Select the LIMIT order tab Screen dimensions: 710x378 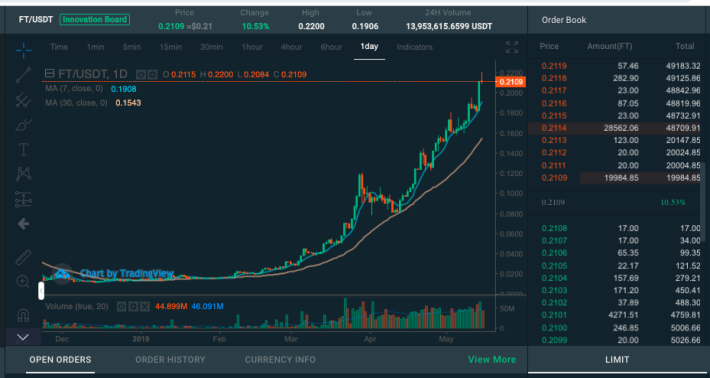click(x=617, y=360)
